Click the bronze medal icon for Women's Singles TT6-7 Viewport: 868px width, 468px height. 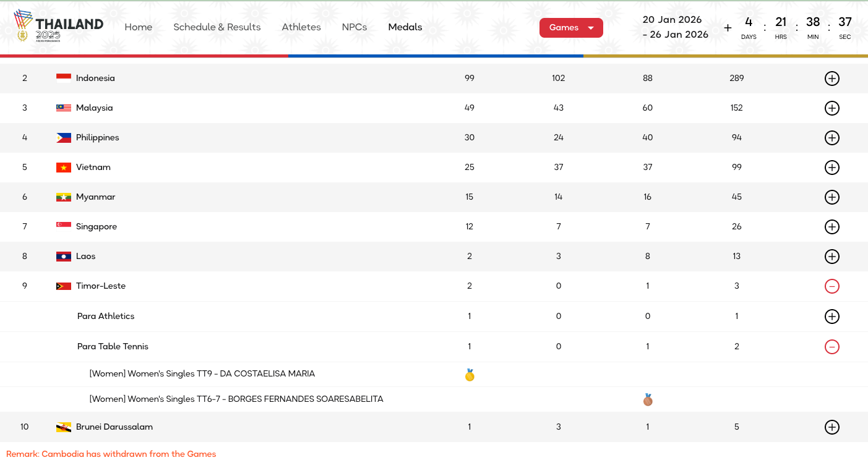click(648, 400)
